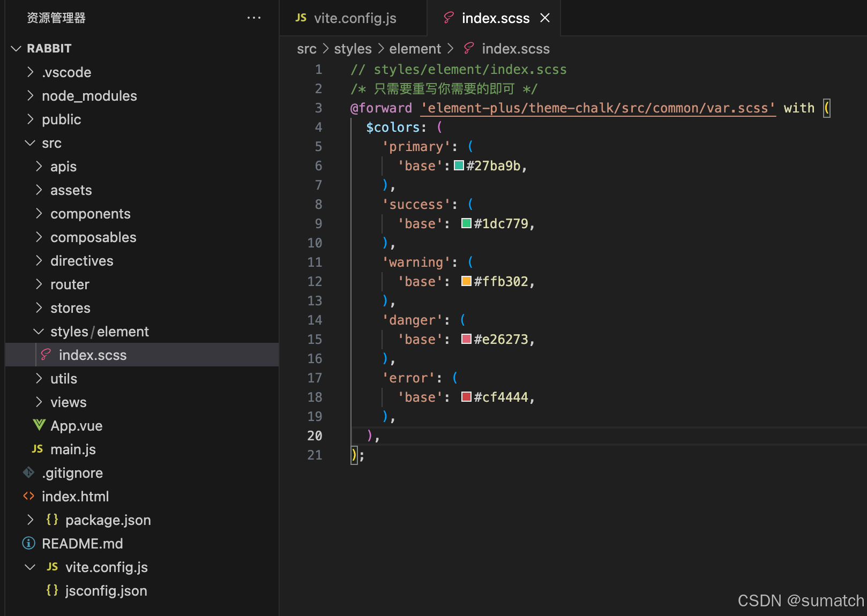Expand the stores folder
Viewport: 867px width, 616px height.
pos(39,307)
